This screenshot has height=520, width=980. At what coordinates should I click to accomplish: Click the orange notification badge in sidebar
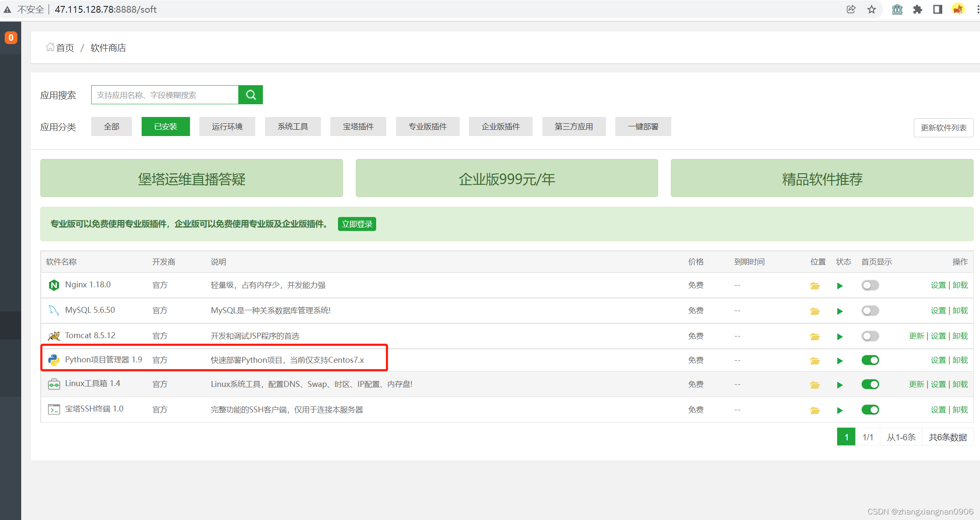[11, 38]
